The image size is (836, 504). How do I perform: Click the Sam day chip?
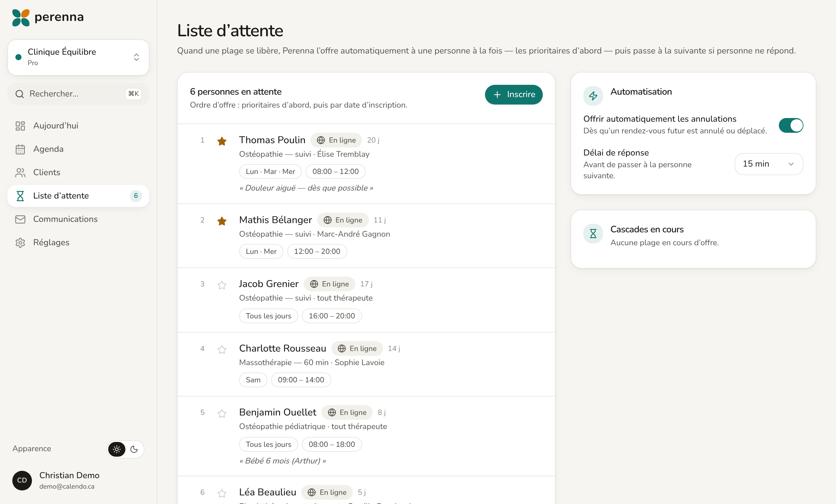pyautogui.click(x=253, y=380)
